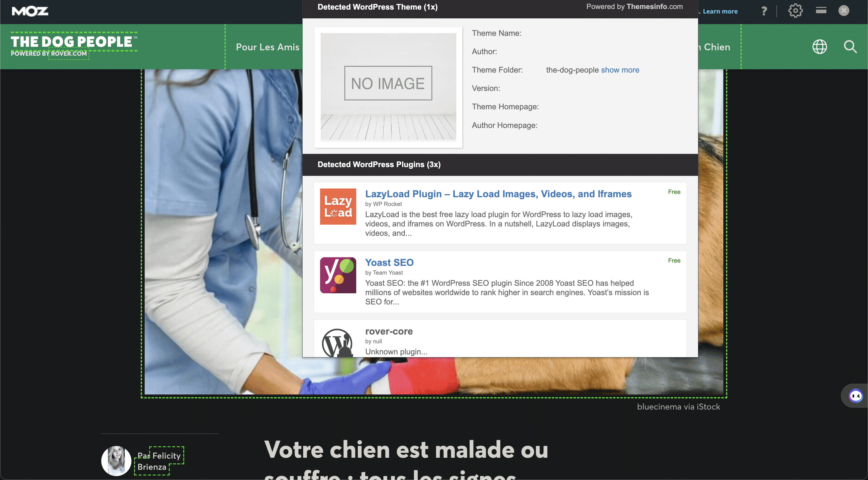Open Yoast SEO title link
The width and height of the screenshot is (868, 480).
[x=389, y=262]
